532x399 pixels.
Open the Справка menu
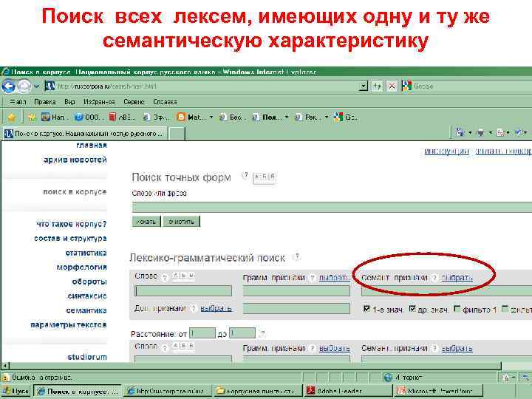165,102
